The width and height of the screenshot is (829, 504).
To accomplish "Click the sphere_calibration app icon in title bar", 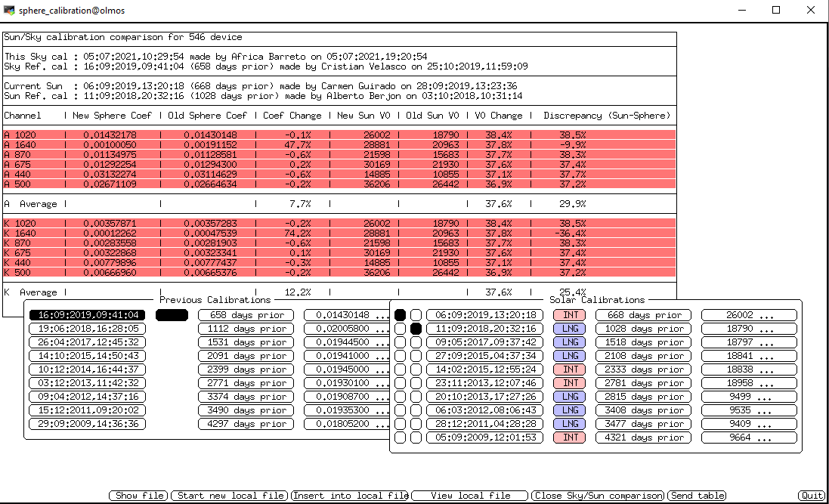I will click(9, 10).
